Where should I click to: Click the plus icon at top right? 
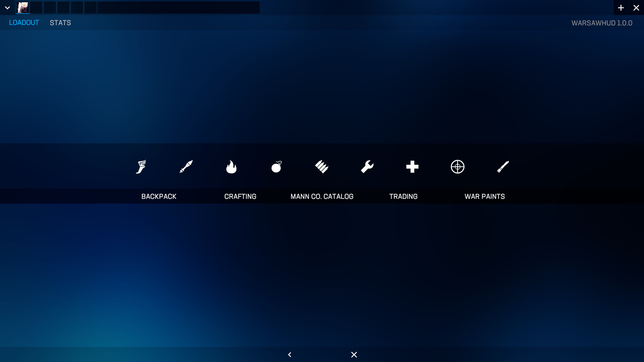click(x=621, y=8)
